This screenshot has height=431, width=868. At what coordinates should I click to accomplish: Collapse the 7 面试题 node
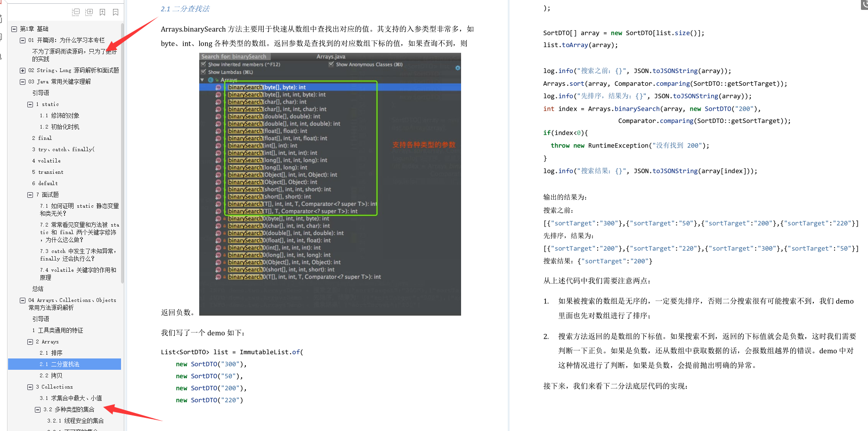[x=30, y=195]
